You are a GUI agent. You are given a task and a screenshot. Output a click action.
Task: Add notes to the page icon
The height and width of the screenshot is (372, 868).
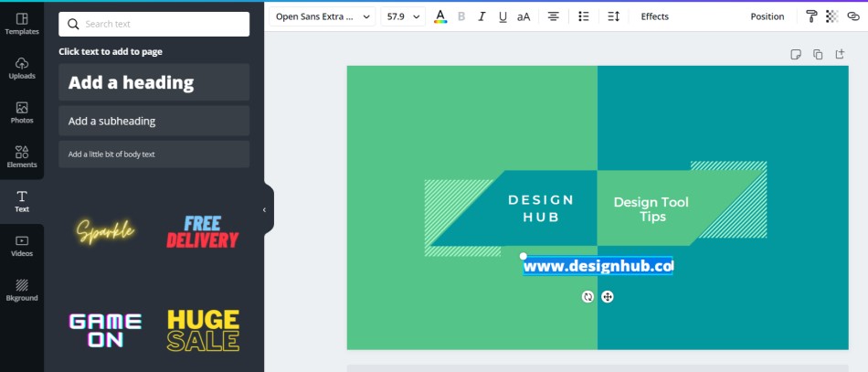tap(796, 54)
